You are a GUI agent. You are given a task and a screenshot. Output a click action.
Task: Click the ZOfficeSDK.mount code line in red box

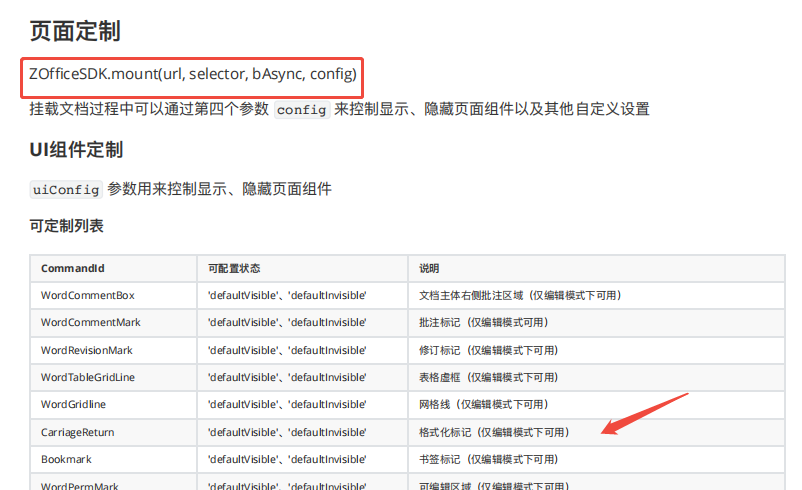193,74
